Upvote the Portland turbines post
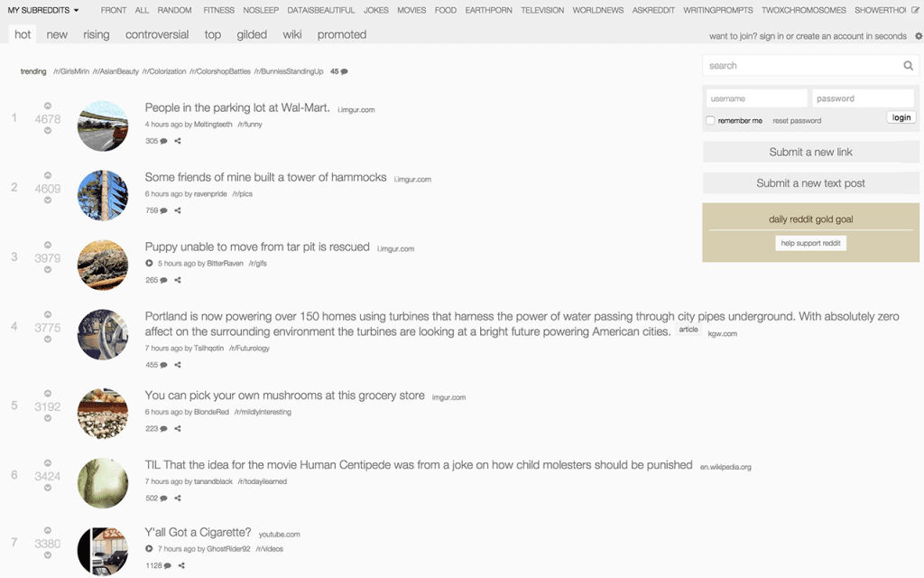 tap(48, 314)
